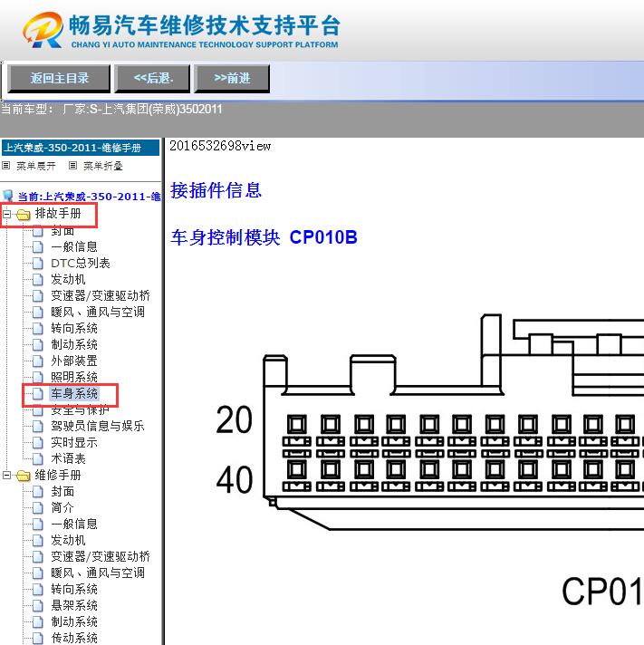Open 简介 tree item

coord(62,507)
